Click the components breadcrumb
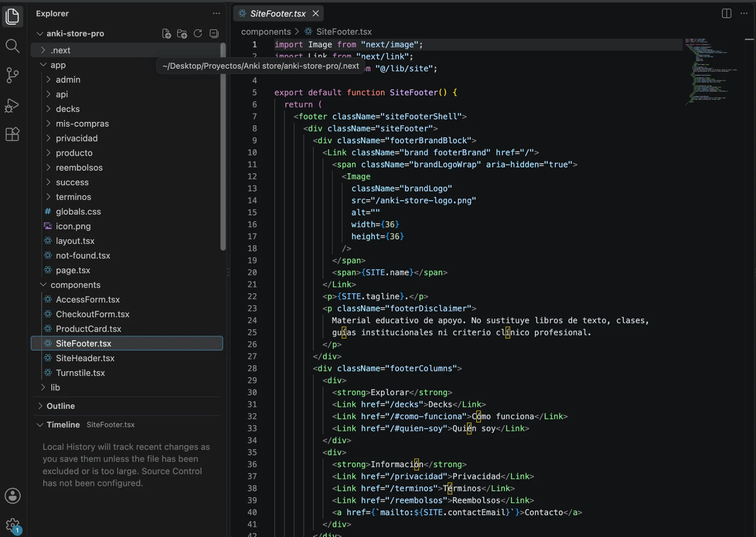 [x=266, y=32]
